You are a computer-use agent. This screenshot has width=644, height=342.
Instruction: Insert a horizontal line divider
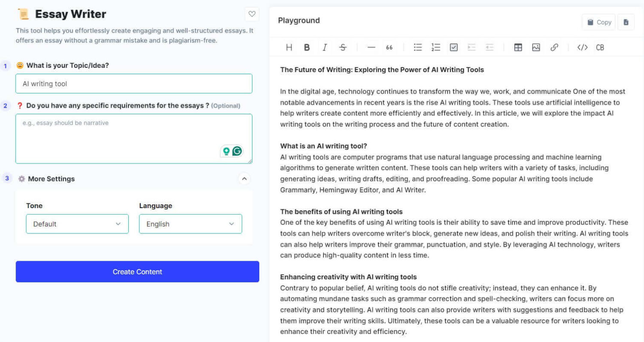pos(371,48)
